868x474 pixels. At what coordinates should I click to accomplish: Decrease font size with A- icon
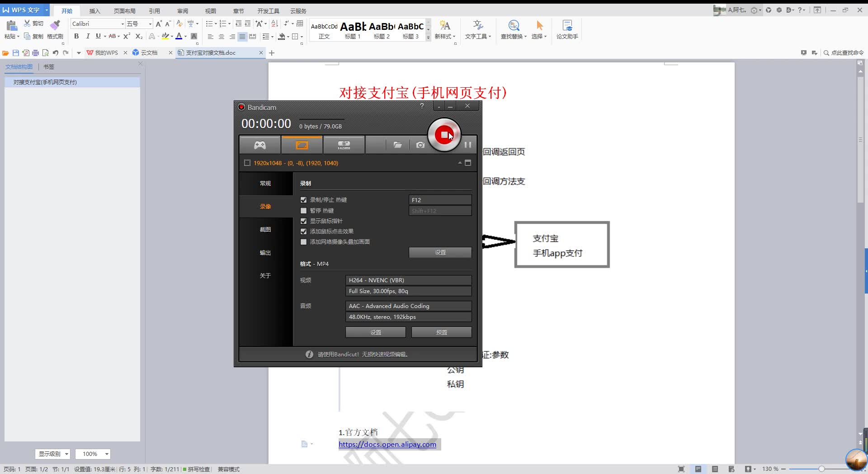point(168,24)
